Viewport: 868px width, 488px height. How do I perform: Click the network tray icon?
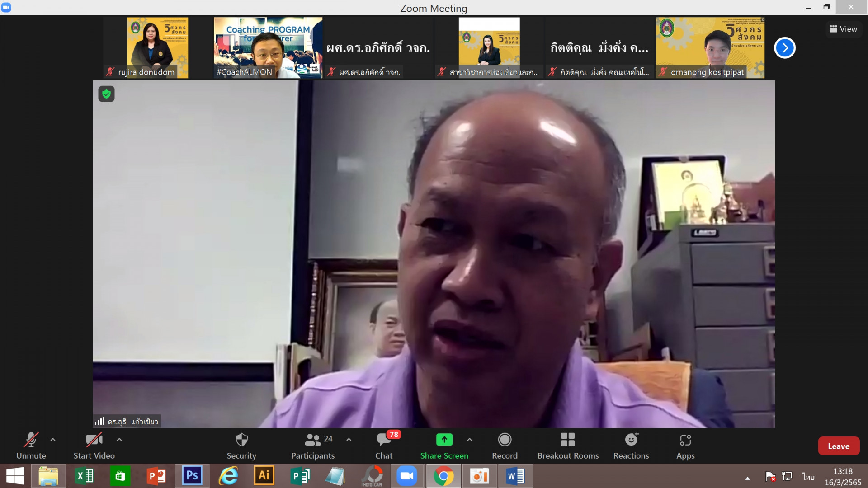[787, 476]
